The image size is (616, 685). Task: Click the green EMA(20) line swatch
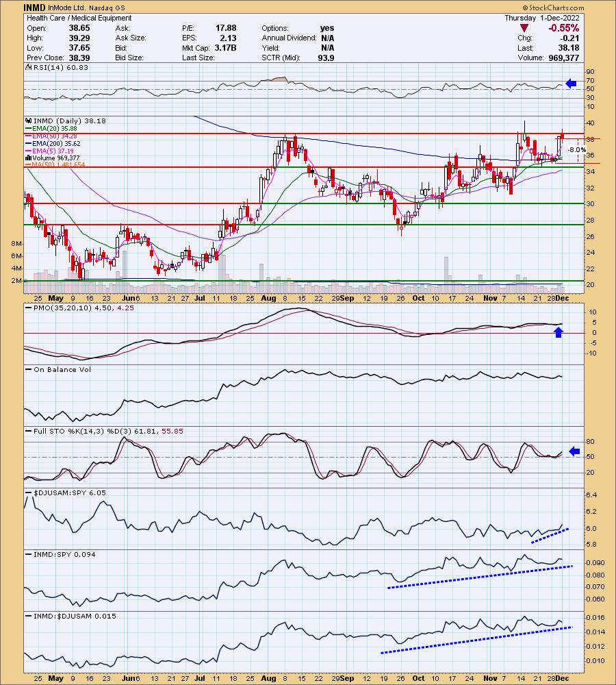(28, 129)
